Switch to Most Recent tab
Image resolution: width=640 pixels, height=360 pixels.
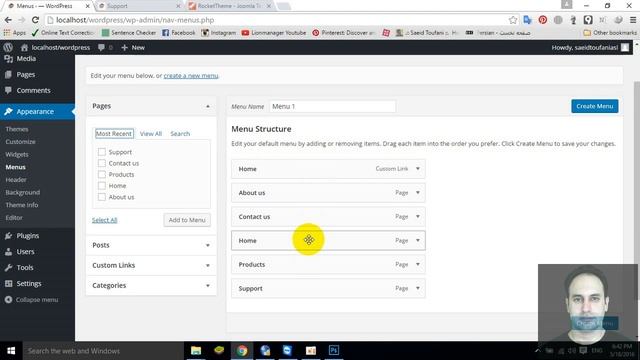point(114,133)
